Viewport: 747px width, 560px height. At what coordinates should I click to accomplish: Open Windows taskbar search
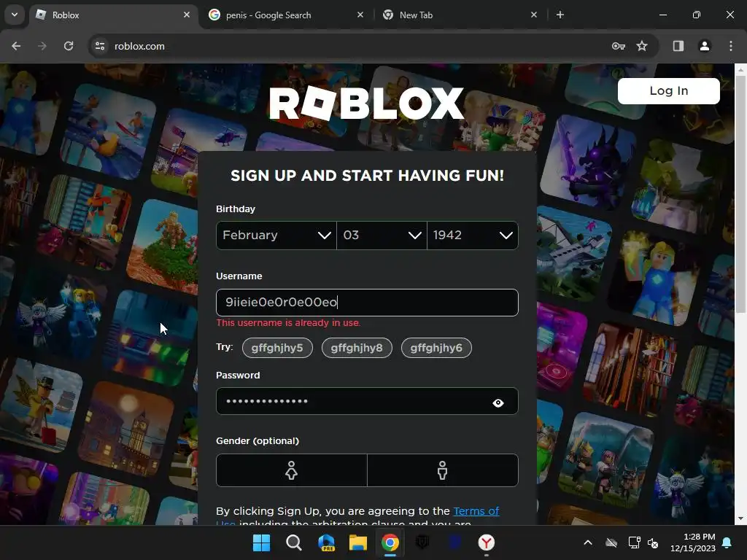coord(293,542)
